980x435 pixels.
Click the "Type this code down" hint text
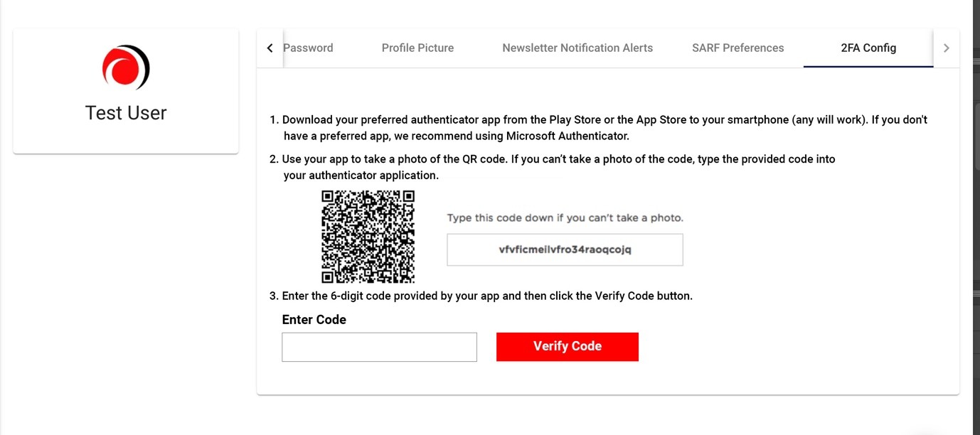click(x=565, y=218)
